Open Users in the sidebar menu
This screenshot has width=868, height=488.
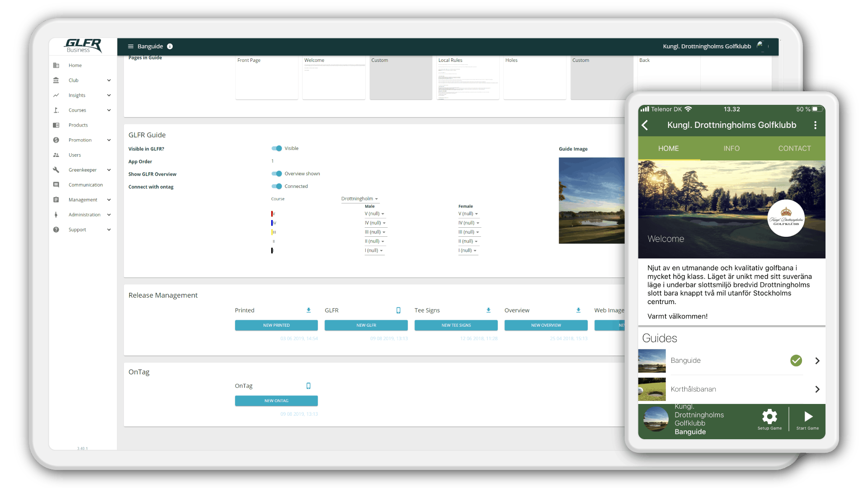pyautogui.click(x=75, y=155)
